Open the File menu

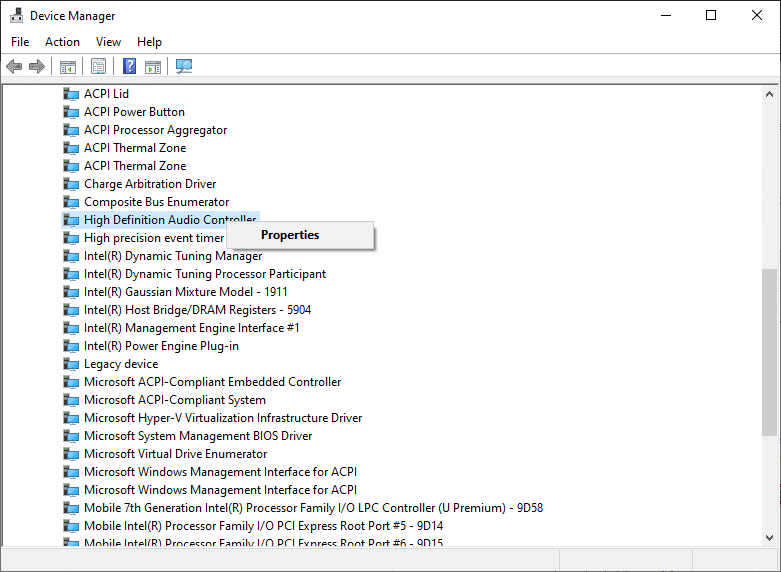(x=20, y=42)
